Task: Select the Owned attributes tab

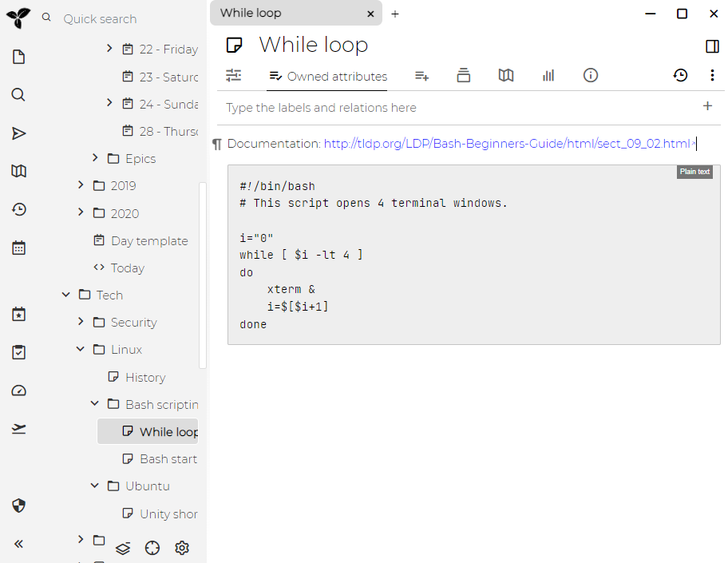Action: pos(328,76)
